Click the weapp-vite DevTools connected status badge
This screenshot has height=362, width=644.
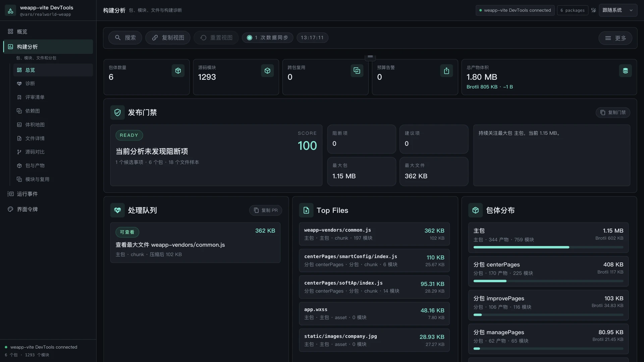pyautogui.click(x=515, y=10)
